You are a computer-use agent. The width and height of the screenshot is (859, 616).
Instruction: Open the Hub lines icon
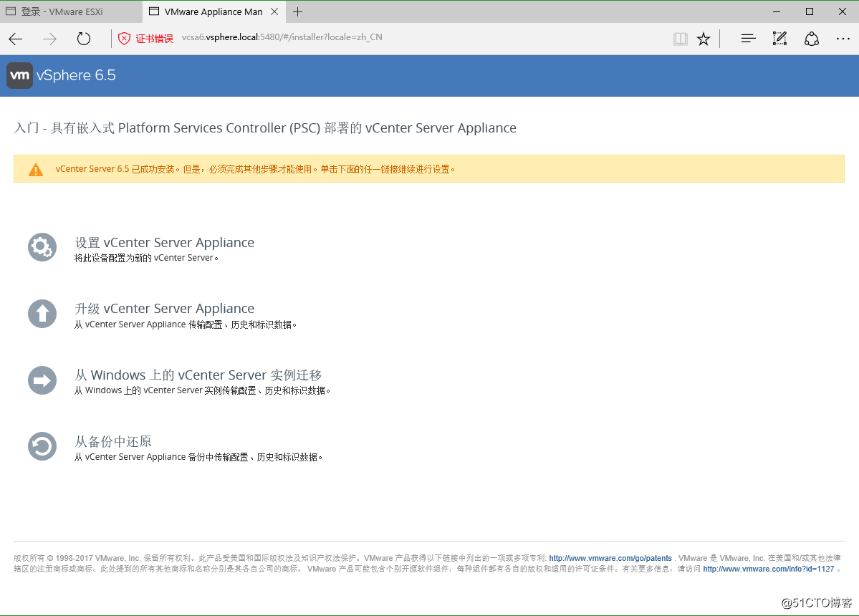coord(749,39)
